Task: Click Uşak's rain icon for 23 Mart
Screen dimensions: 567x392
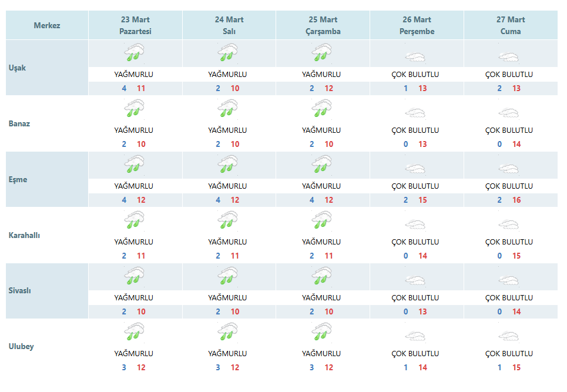Action: point(134,52)
